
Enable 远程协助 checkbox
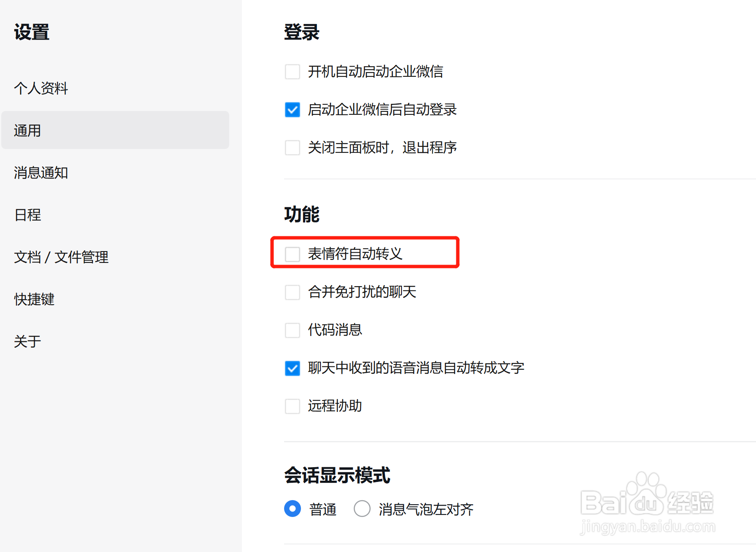pyautogui.click(x=293, y=406)
